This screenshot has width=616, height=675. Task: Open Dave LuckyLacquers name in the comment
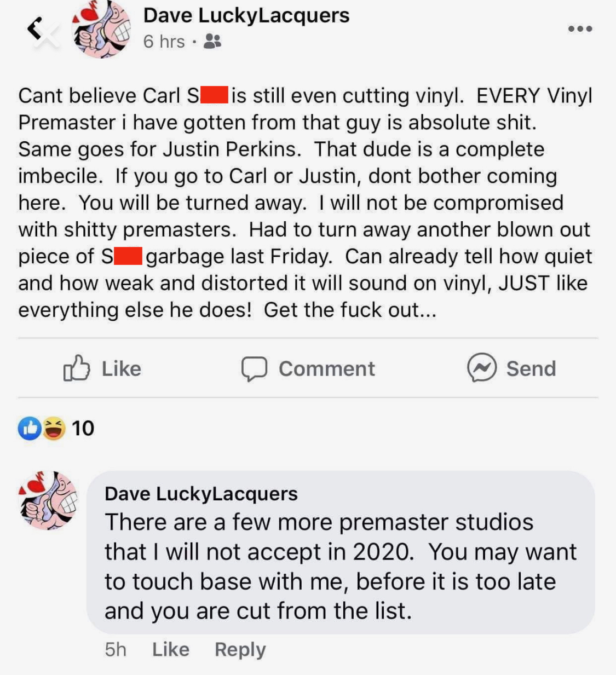(201, 494)
